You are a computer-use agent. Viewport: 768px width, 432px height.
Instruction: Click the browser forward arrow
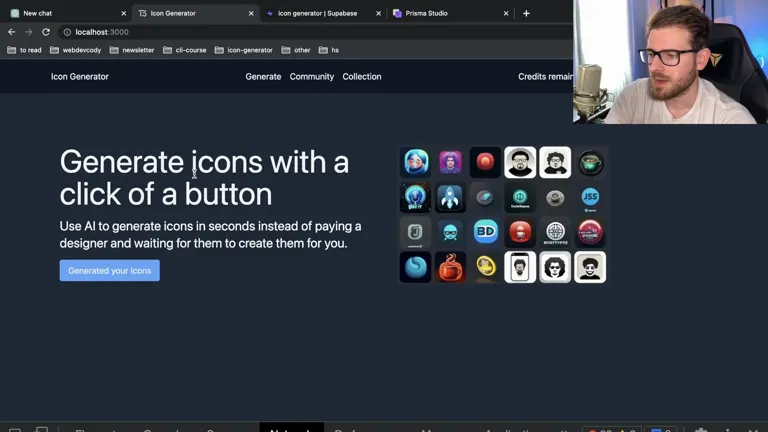[x=28, y=32]
